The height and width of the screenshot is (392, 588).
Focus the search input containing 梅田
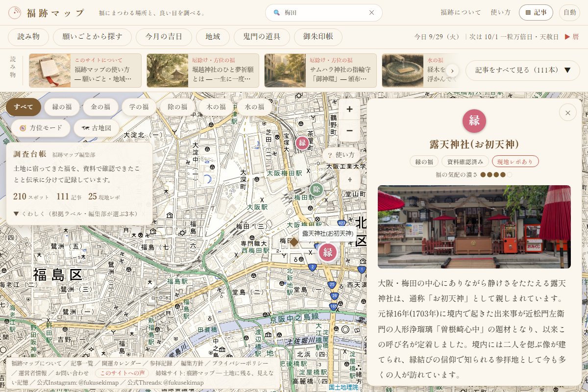pyautogui.click(x=324, y=13)
